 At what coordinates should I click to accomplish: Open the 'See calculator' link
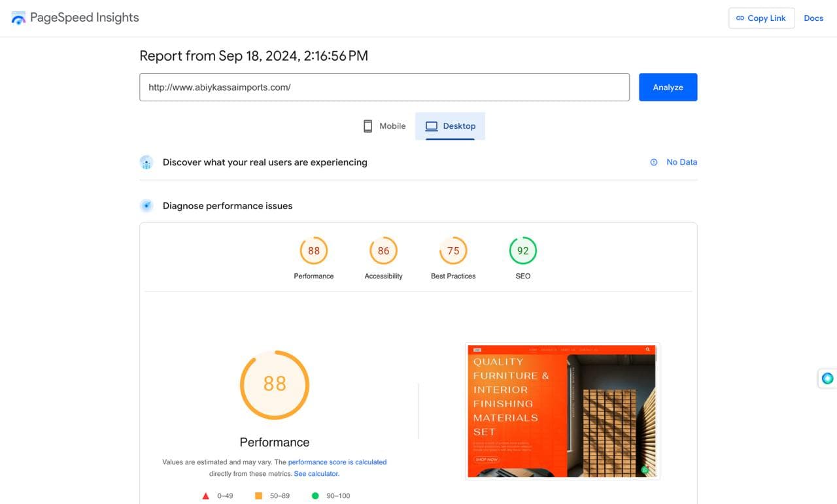coord(316,474)
